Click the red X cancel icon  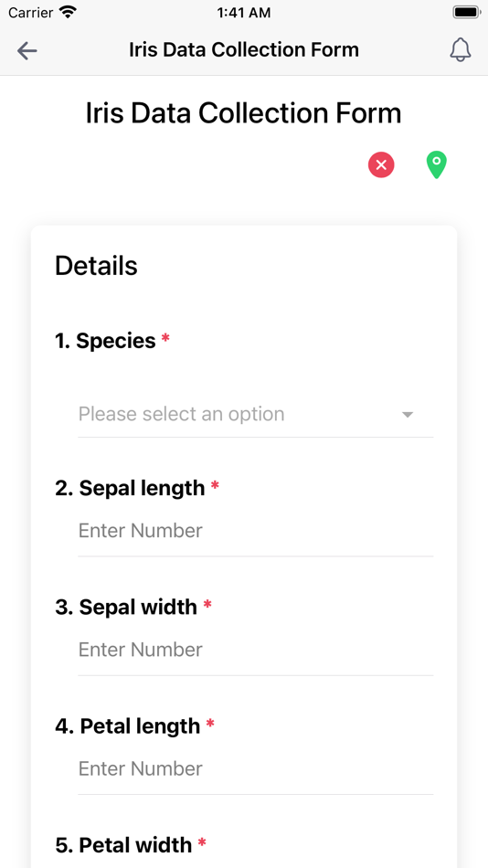381,165
